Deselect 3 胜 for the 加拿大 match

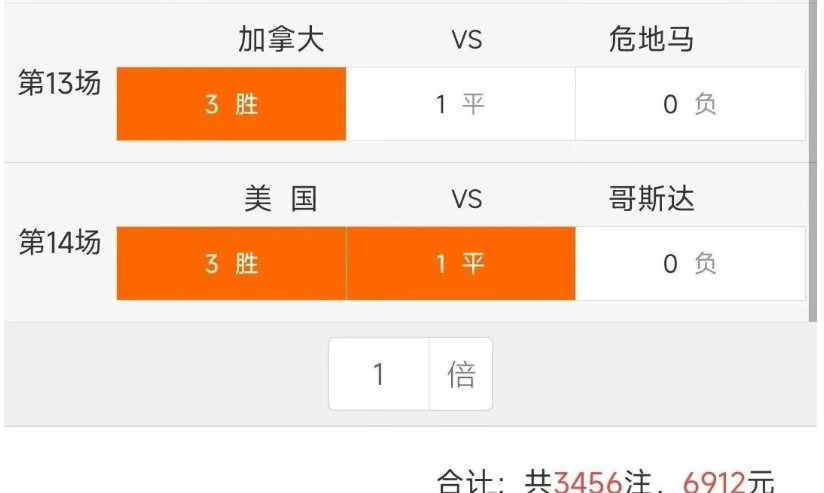(x=231, y=104)
